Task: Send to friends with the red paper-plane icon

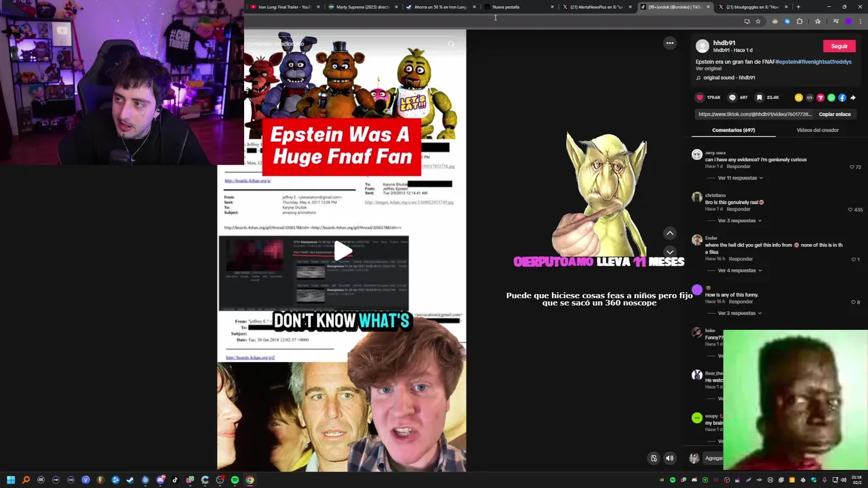Action: (x=821, y=98)
